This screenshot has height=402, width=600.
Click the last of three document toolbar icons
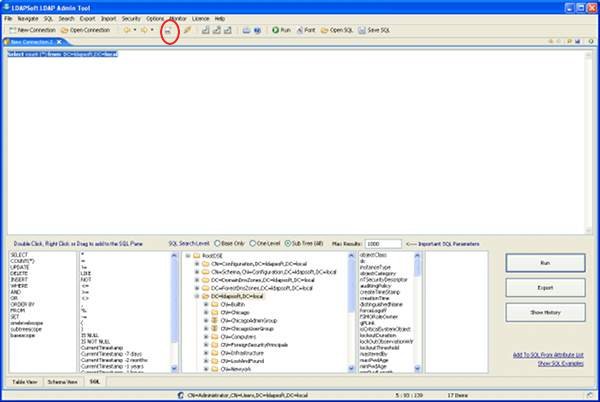228,30
